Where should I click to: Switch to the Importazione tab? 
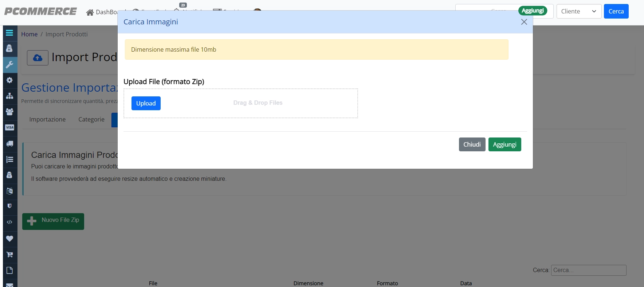coord(47,119)
